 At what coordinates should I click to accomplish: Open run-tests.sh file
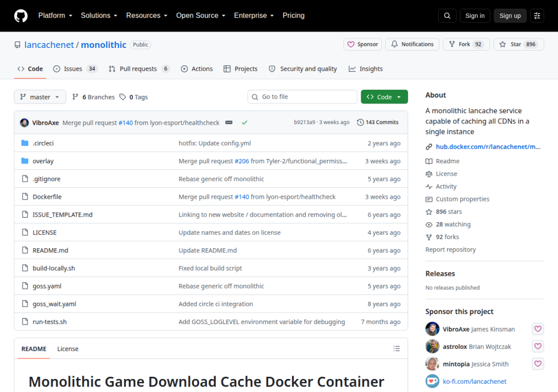[x=50, y=322]
